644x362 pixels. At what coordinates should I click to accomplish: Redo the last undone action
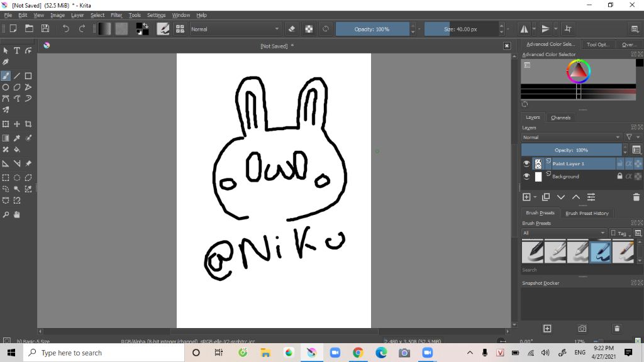pos(82,29)
